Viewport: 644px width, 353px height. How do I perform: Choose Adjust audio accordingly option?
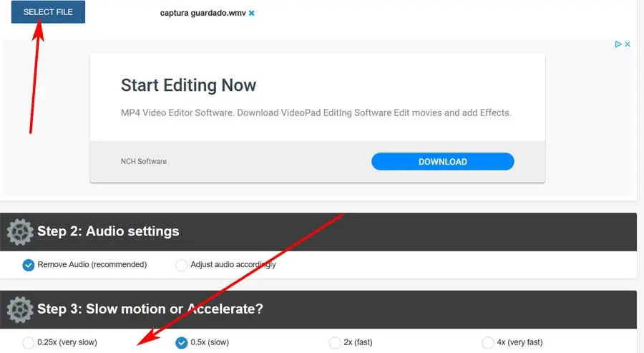pyautogui.click(x=182, y=265)
